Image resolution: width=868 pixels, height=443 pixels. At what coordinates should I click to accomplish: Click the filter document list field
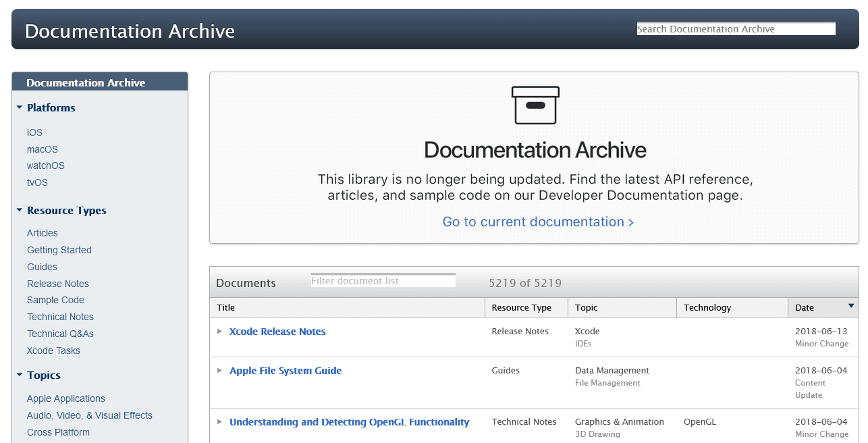click(383, 280)
